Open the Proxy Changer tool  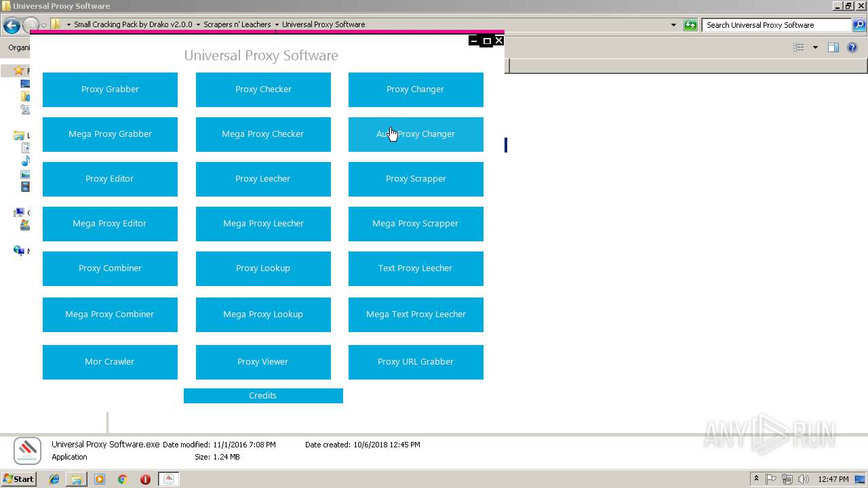416,89
